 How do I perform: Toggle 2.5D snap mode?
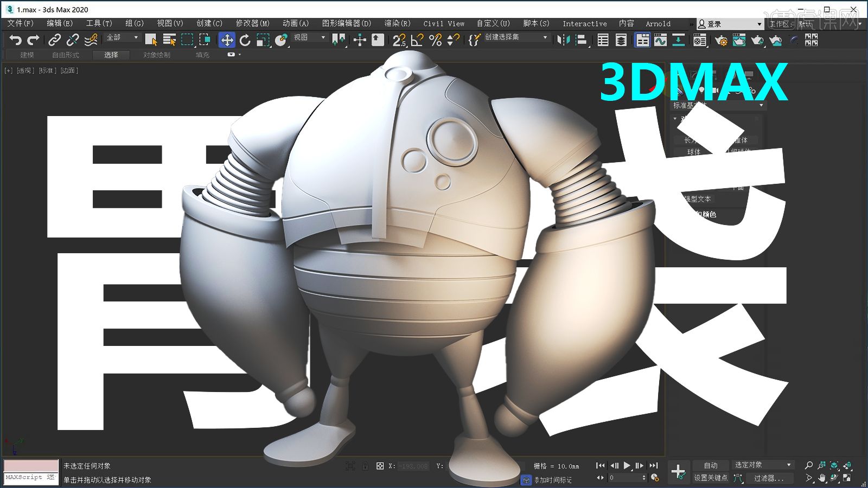coord(400,40)
